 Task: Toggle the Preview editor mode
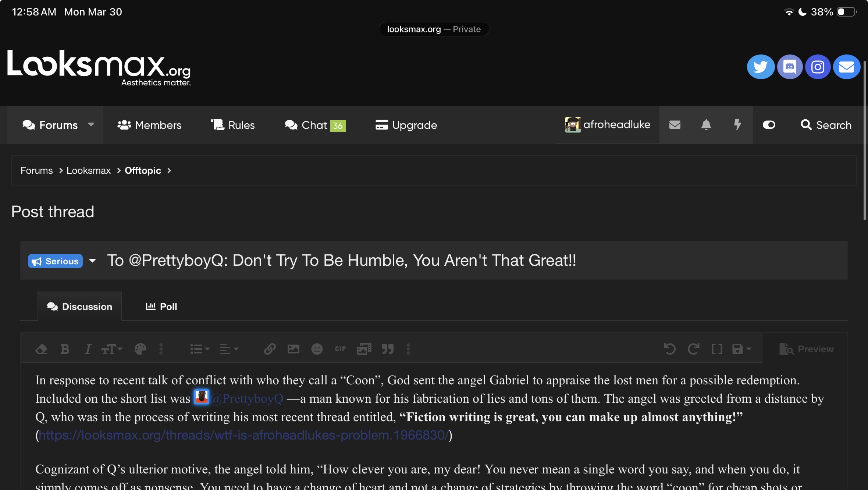coord(807,349)
